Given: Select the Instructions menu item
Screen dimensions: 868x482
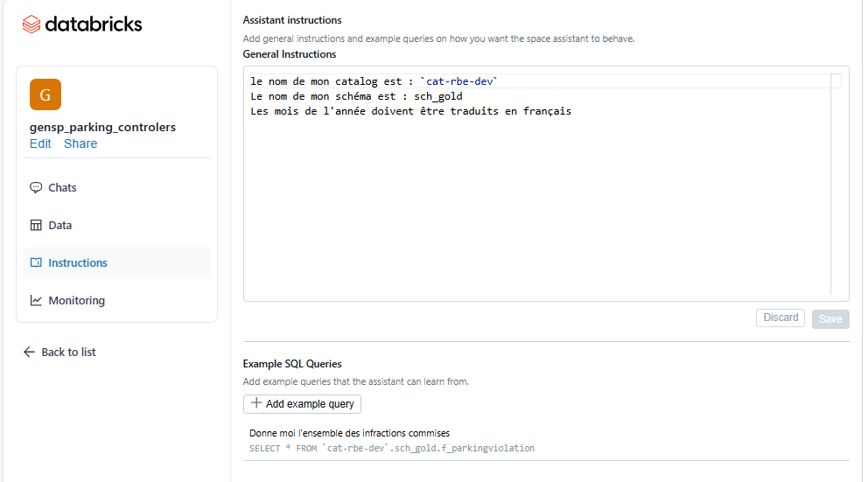Looking at the screenshot, I should (x=116, y=262).
